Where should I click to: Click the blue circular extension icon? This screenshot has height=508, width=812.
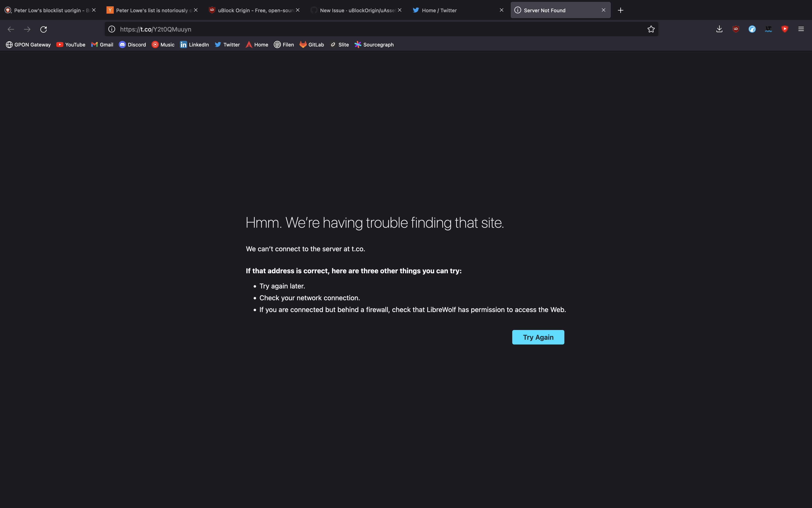coord(752,29)
